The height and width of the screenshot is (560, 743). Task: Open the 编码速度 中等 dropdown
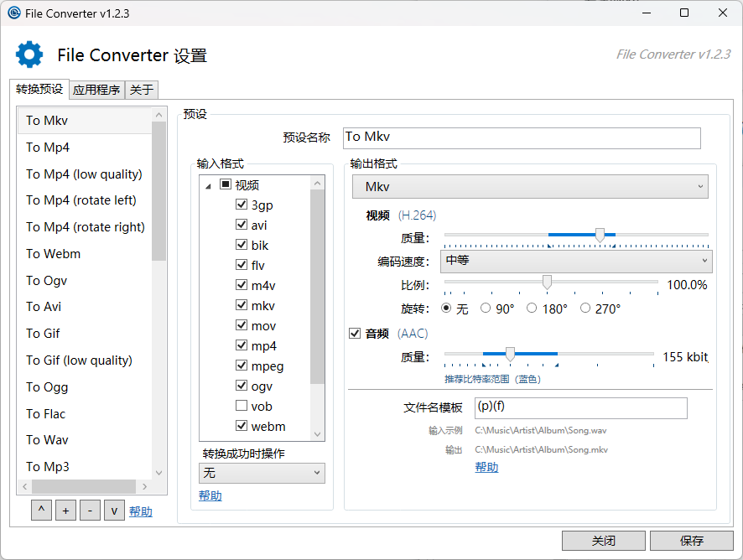tap(576, 261)
